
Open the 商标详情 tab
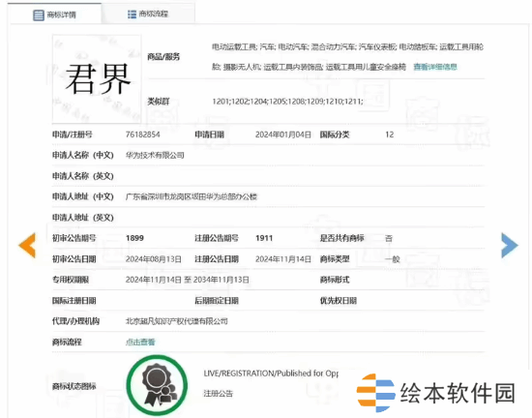54,15
